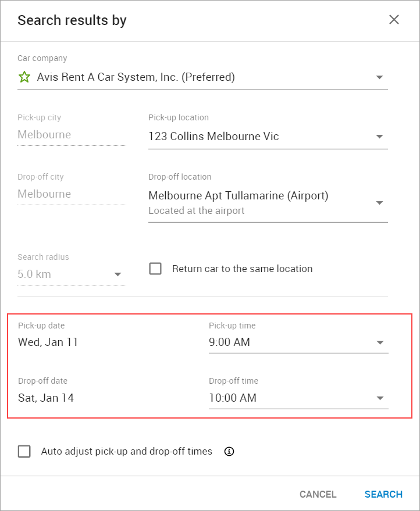Enable Auto adjust pick-up and drop-off times

click(x=24, y=451)
